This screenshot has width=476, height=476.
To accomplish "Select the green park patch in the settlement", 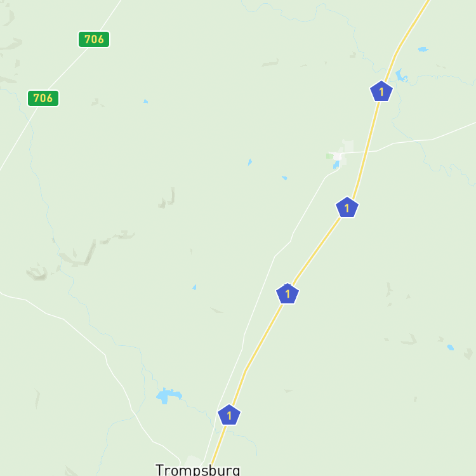I will point(329,156).
